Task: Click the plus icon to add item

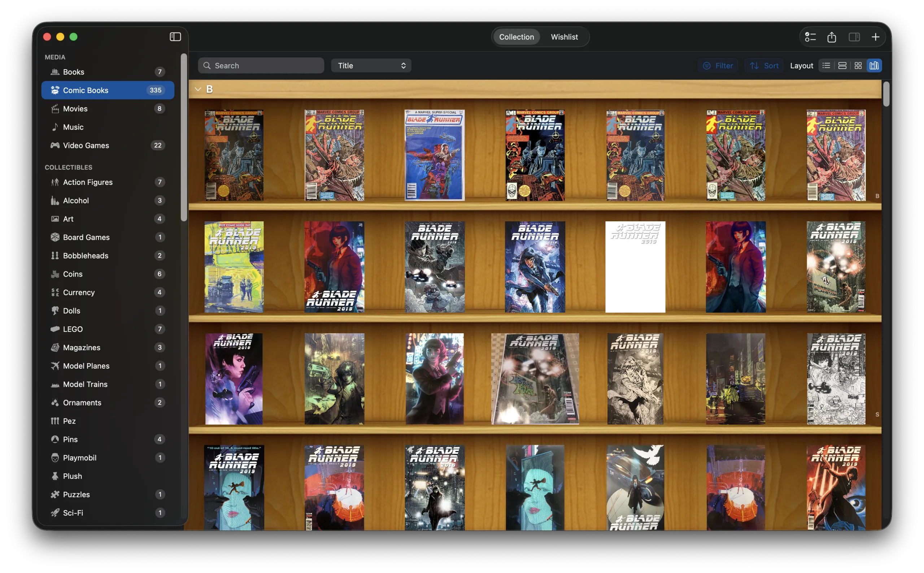Action: (876, 37)
